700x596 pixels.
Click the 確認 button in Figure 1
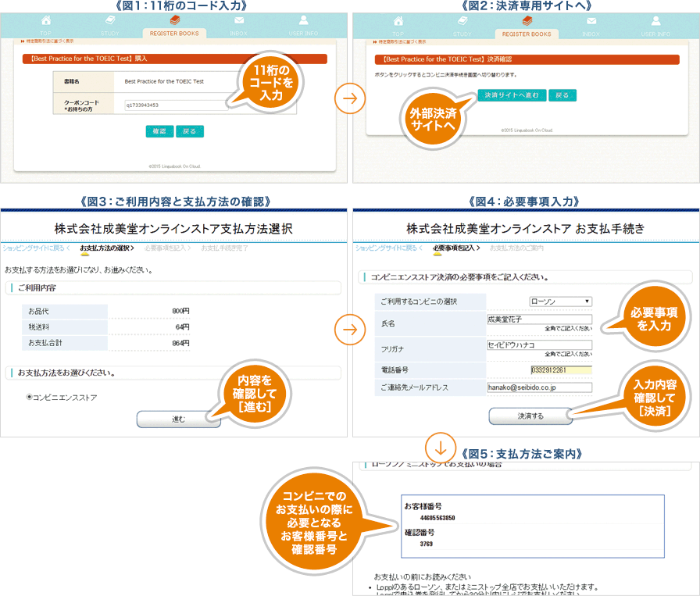[x=159, y=131]
